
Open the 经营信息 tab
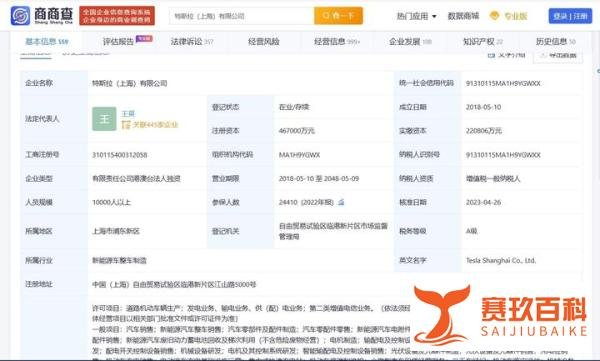pos(337,41)
